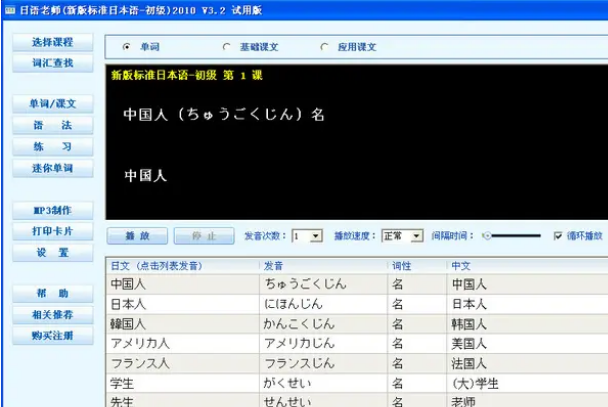The image size is (608, 407).
Task: Click the displayed word 中国人（ちゅうごくじん）名
Action: tap(224, 114)
